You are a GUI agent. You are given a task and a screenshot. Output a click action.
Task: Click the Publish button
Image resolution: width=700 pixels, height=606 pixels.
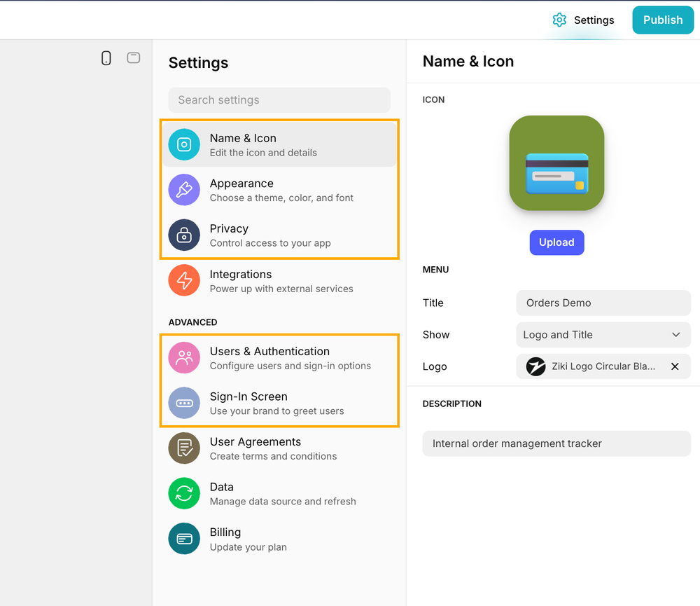[662, 20]
